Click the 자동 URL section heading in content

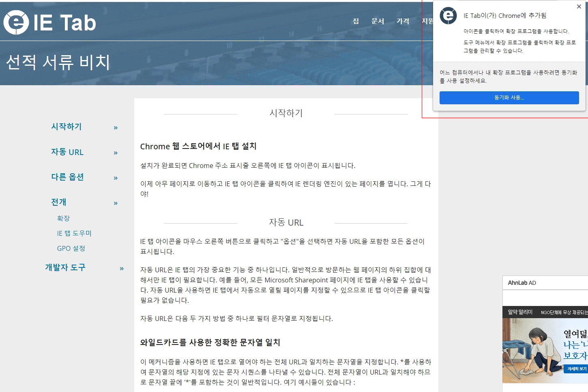(x=286, y=222)
